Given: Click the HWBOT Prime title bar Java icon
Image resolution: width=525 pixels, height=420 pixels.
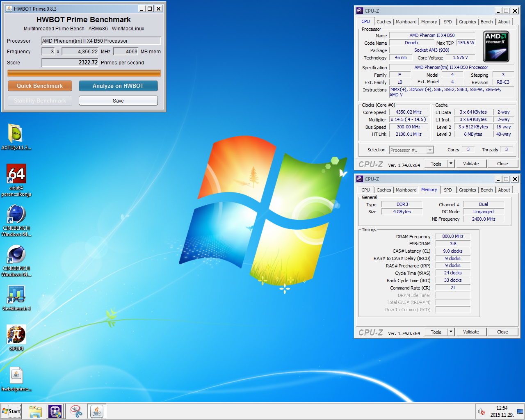Looking at the screenshot, I should point(9,9).
